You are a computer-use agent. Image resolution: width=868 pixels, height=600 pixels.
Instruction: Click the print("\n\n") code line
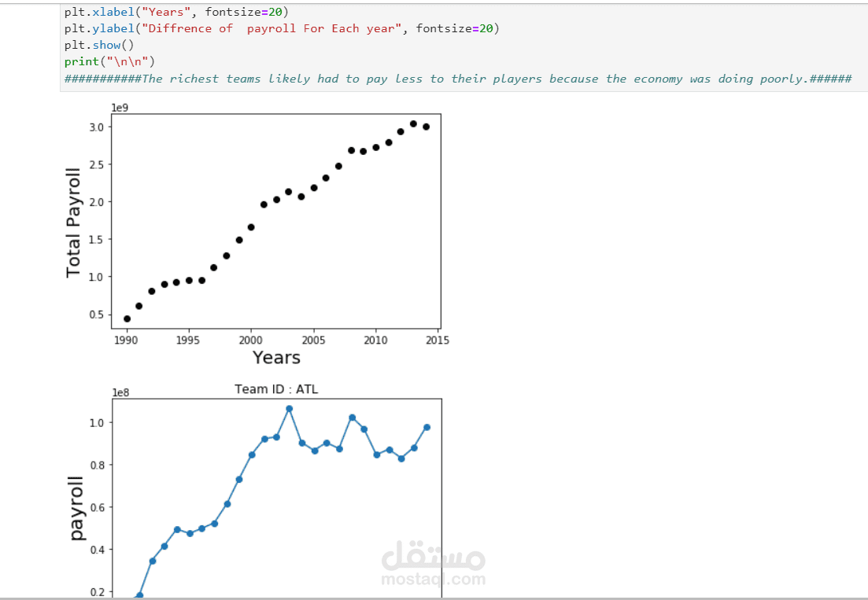click(x=110, y=61)
